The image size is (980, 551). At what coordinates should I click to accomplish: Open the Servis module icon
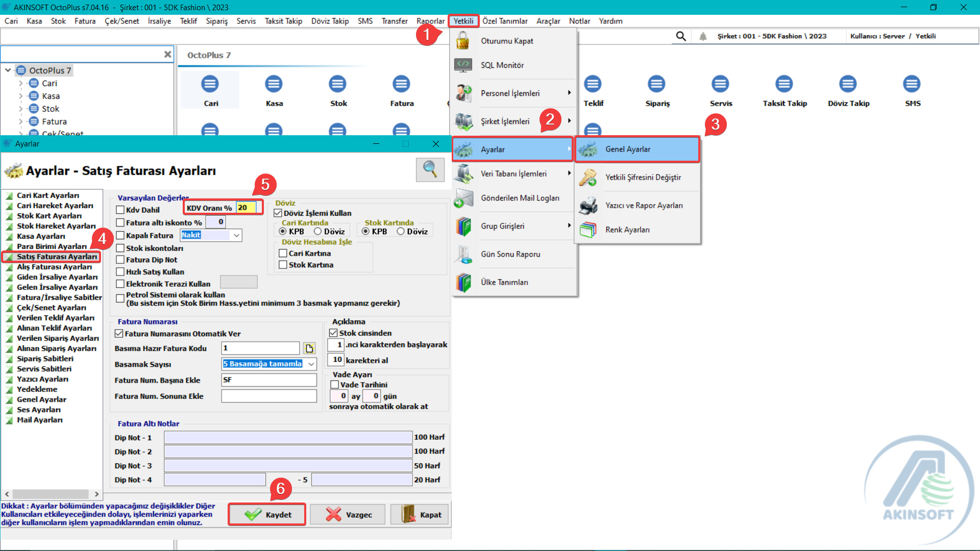tap(720, 84)
